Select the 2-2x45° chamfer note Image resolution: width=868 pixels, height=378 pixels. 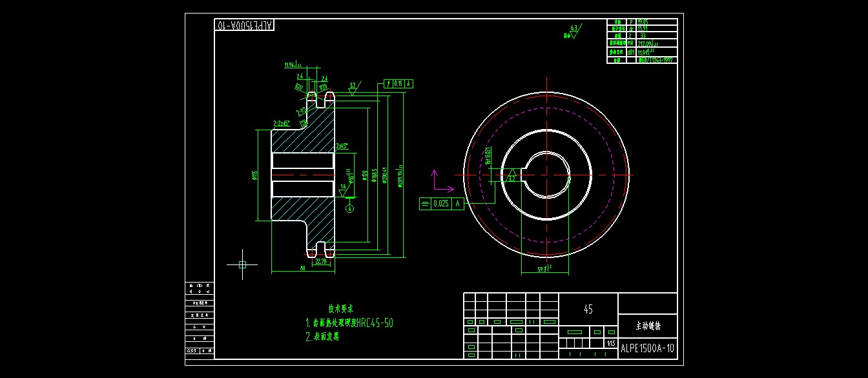(x=282, y=123)
